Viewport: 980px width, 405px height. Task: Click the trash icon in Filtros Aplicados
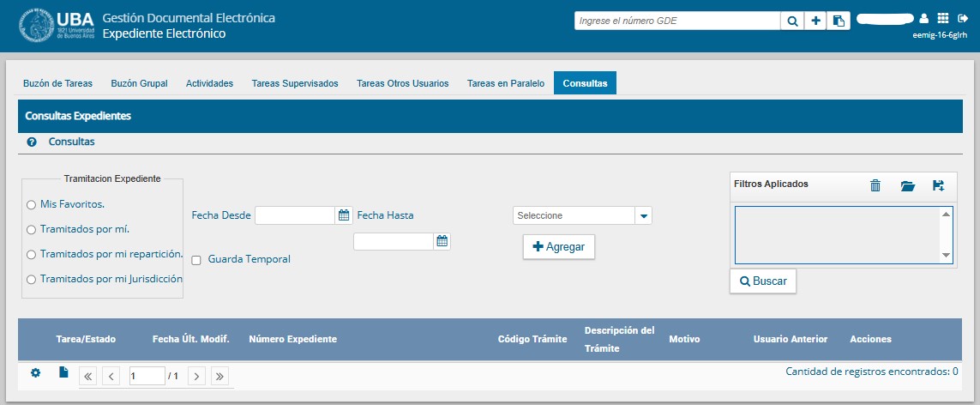pos(875,185)
